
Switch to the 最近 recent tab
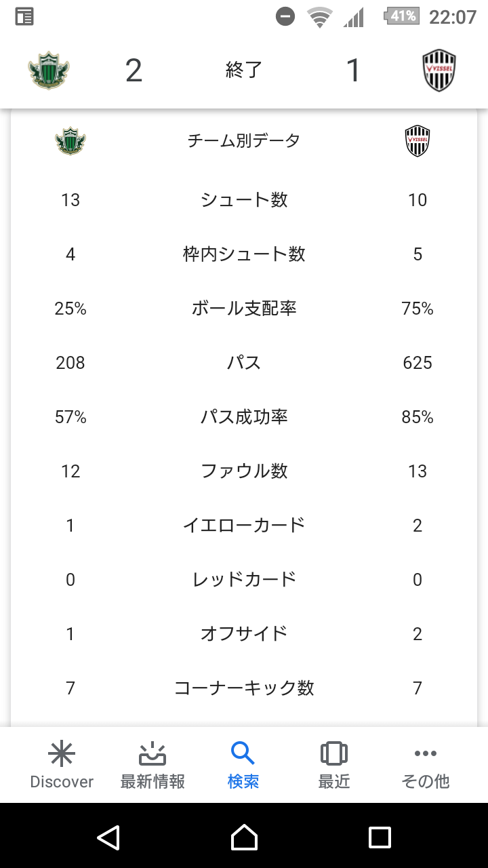(334, 765)
